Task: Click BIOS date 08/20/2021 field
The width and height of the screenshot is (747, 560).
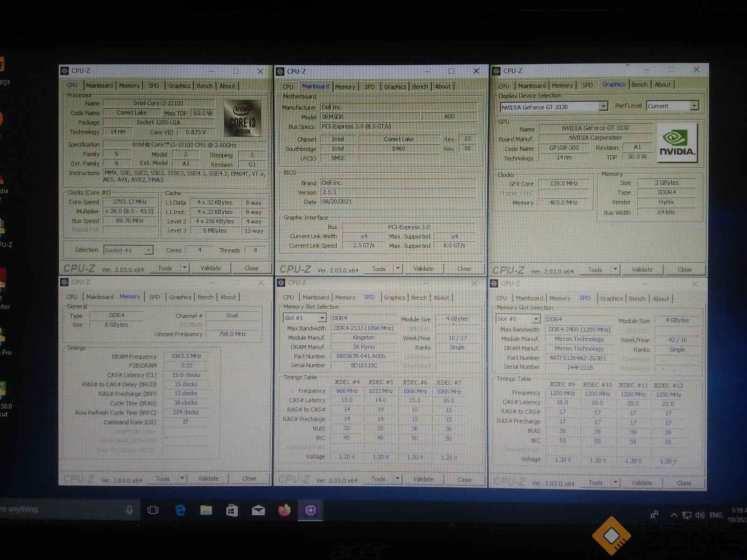Action: coord(398,202)
